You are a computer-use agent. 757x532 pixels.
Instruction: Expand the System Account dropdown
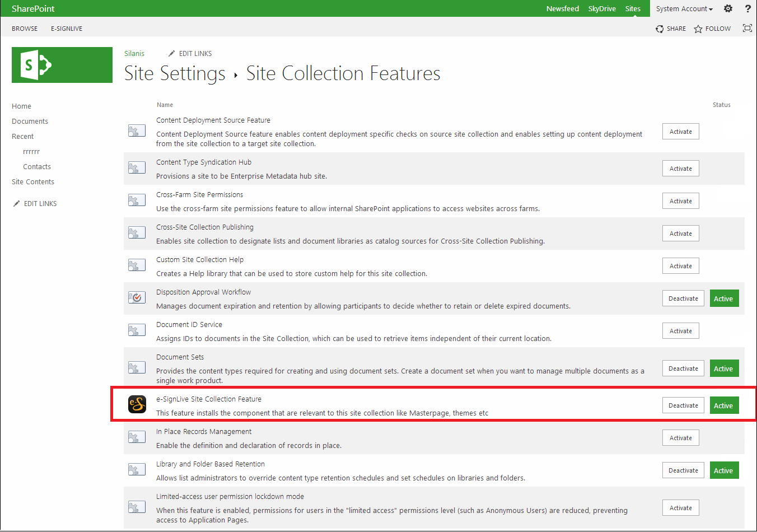[x=684, y=8]
